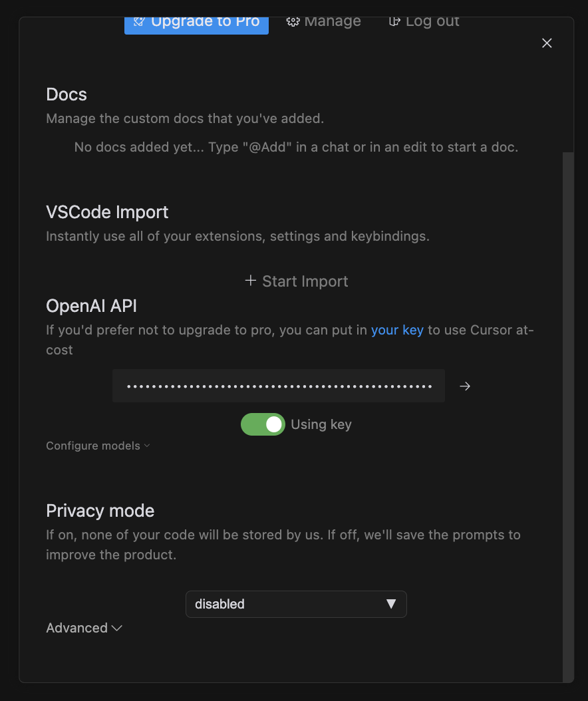Viewport: 588px width, 701px height.
Task: Click the masked OpenAI API key field
Action: click(x=279, y=386)
